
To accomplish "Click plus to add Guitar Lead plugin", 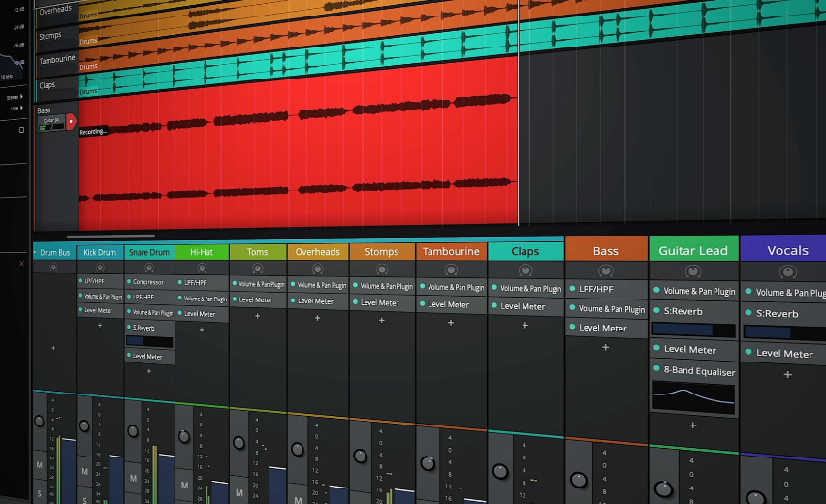I will [x=692, y=425].
